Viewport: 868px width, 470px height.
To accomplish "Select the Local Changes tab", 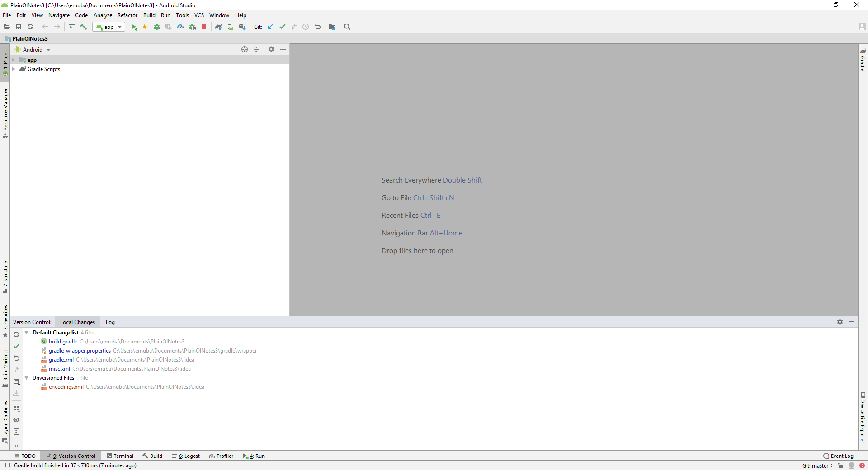I will coord(77,322).
